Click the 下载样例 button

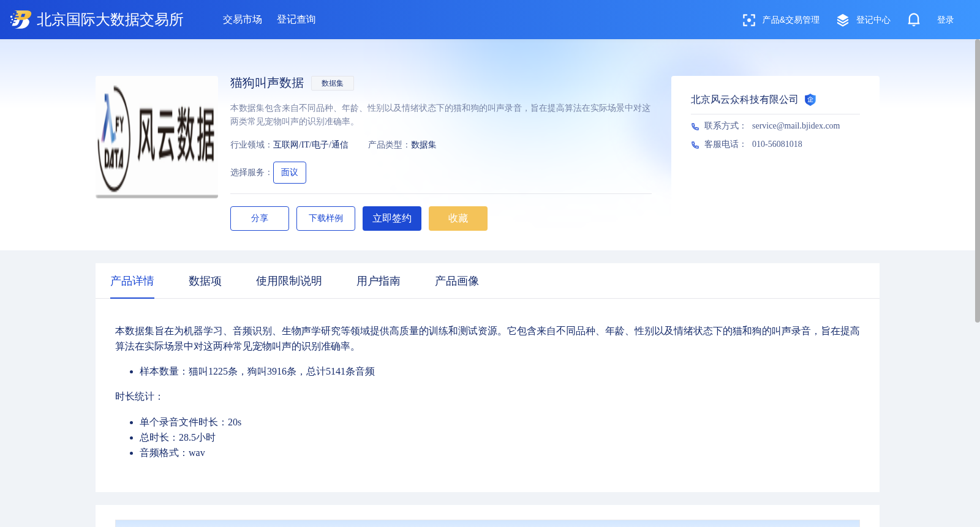326,219
